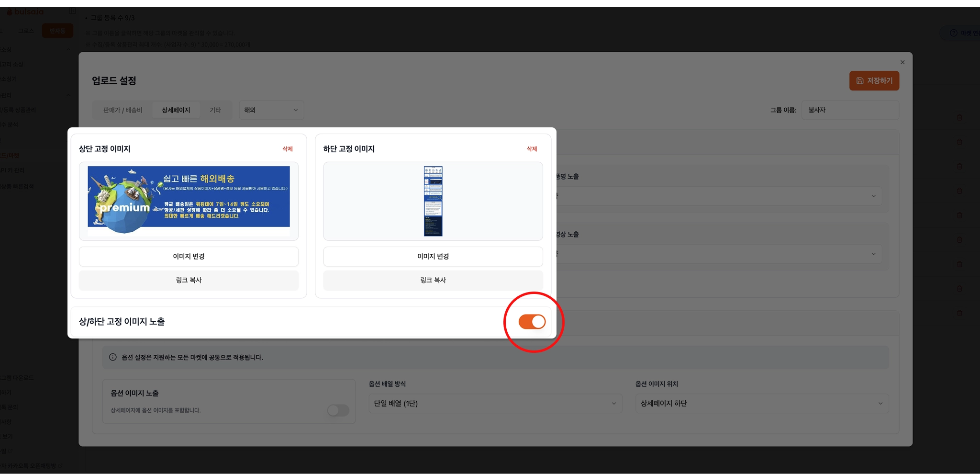Click 링크 복사 under 하단 고정 이미지
980x474 pixels.
(433, 280)
